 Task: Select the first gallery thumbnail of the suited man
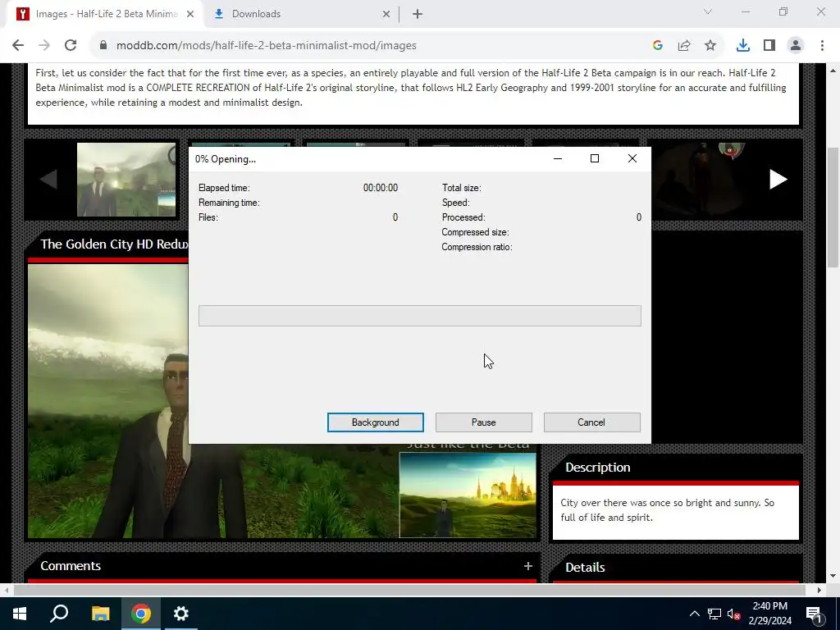(126, 180)
